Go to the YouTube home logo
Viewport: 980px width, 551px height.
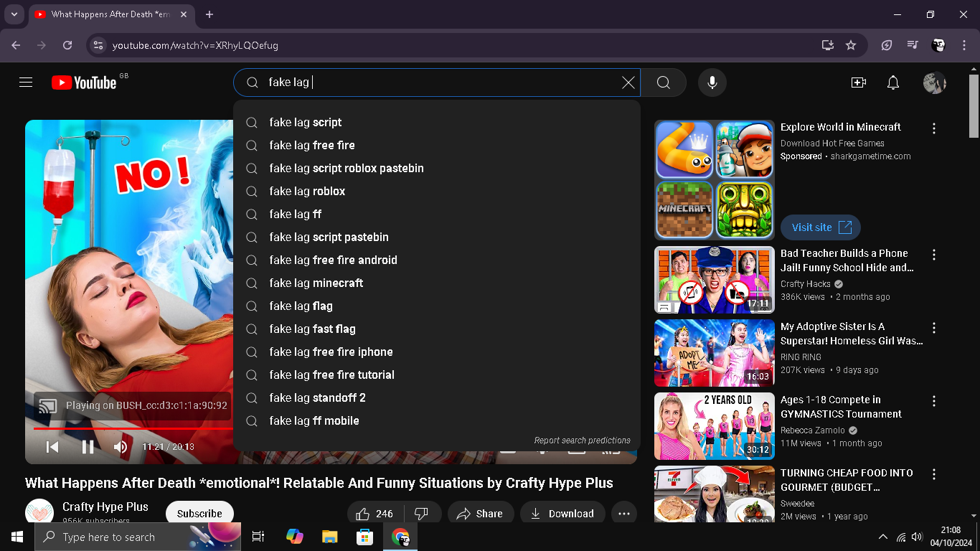83,83
